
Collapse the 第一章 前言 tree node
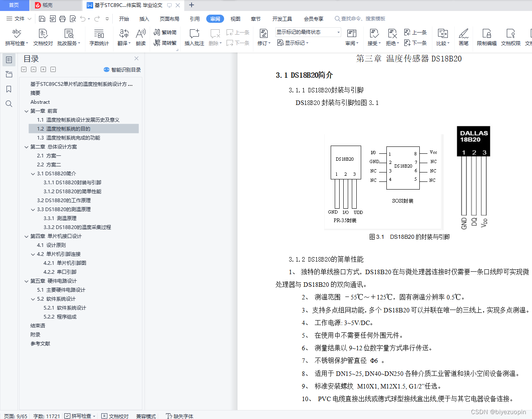point(26,111)
